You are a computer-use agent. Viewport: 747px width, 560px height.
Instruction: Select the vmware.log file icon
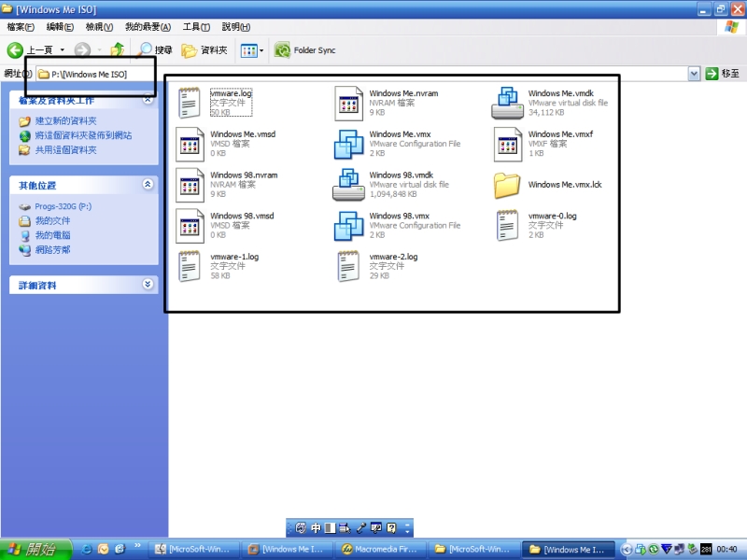[190, 103]
